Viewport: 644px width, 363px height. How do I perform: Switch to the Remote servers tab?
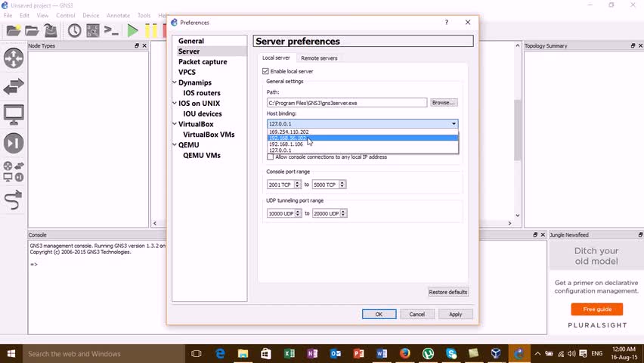319,58
